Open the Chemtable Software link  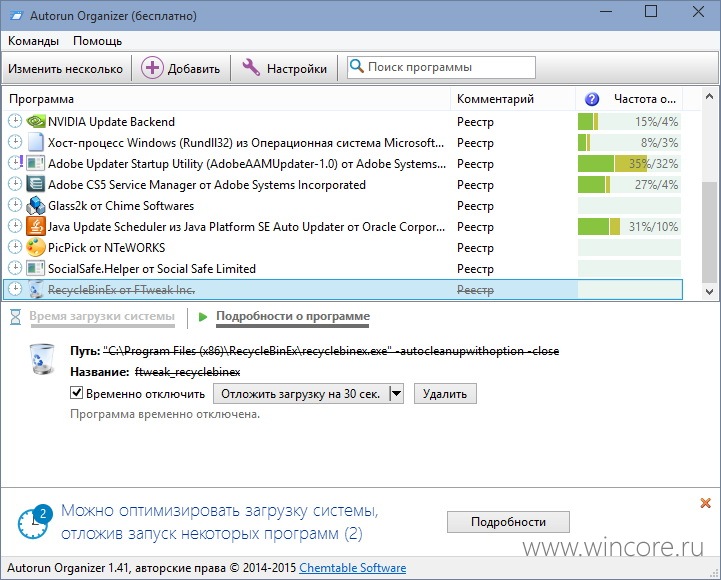pos(353,568)
